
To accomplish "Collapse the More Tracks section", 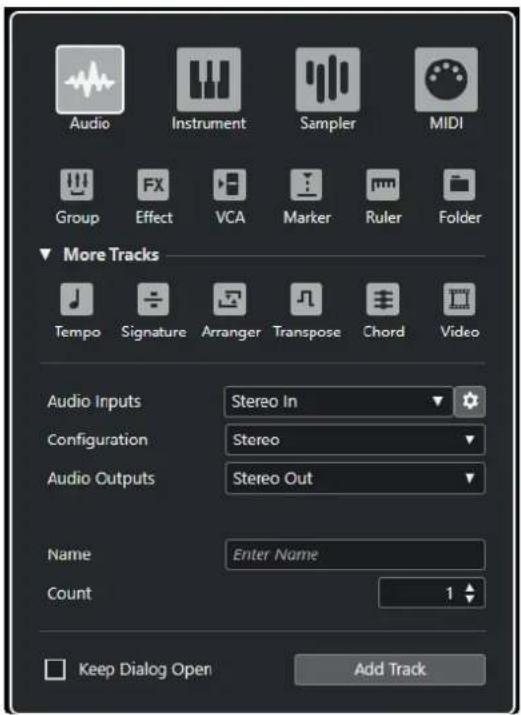I will coord(45,254).
